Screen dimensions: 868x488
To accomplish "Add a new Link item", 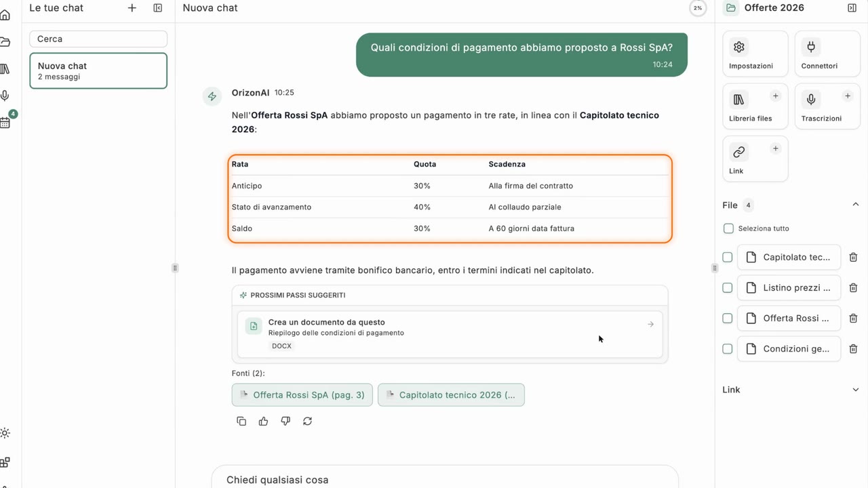I will point(776,148).
